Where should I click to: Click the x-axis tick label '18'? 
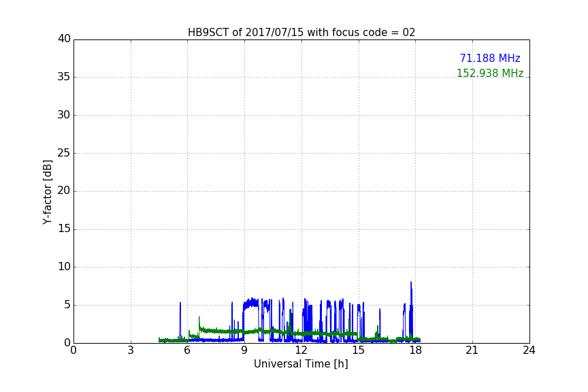[x=416, y=350]
